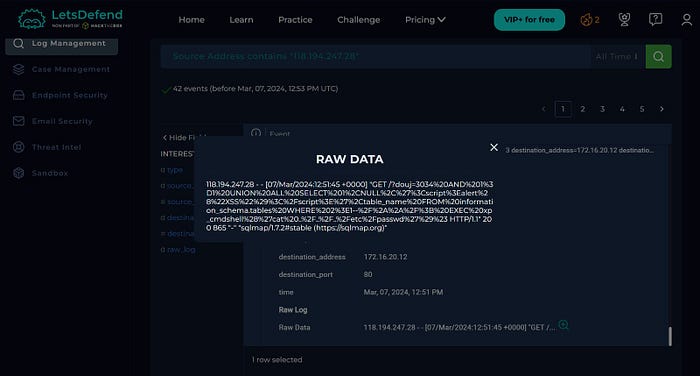Screen dimensions: 700x376
Task: Open the Challenge nav link
Action: point(358,20)
